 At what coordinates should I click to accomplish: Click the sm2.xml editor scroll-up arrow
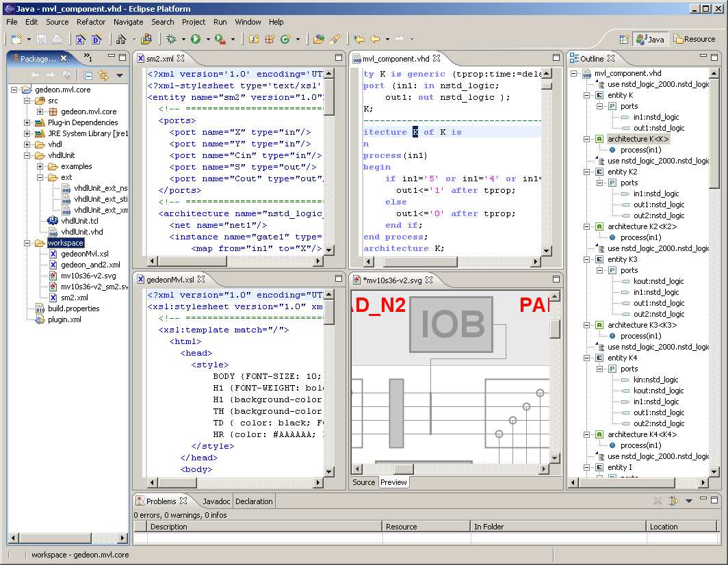click(x=328, y=73)
